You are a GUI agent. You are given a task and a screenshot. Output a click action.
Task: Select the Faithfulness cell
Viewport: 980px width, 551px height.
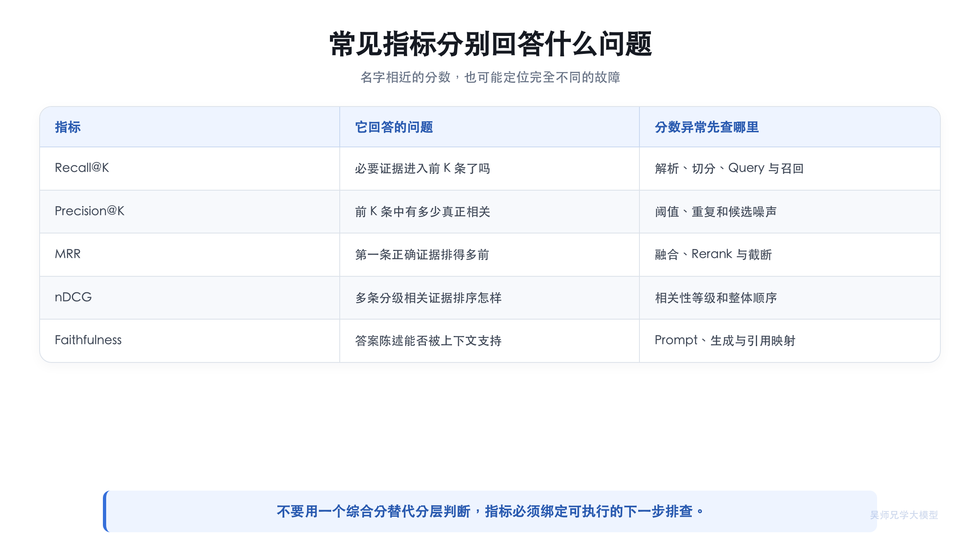(x=190, y=340)
